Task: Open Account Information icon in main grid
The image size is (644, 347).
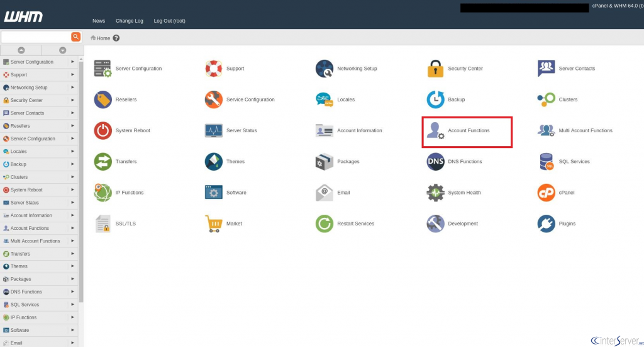Action: click(325, 130)
